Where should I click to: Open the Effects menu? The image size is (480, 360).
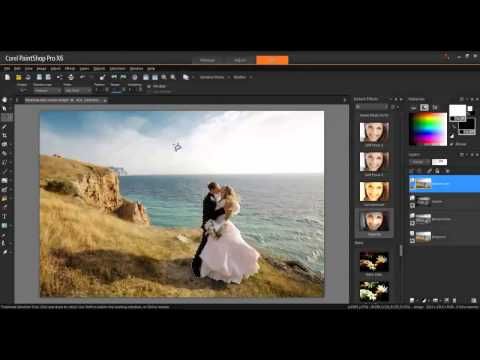(70, 69)
